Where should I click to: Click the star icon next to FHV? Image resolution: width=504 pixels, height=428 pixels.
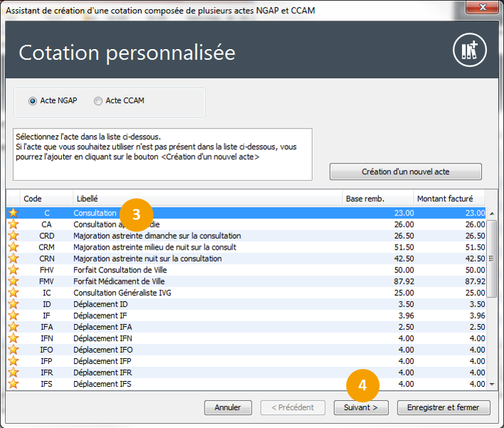coord(13,269)
